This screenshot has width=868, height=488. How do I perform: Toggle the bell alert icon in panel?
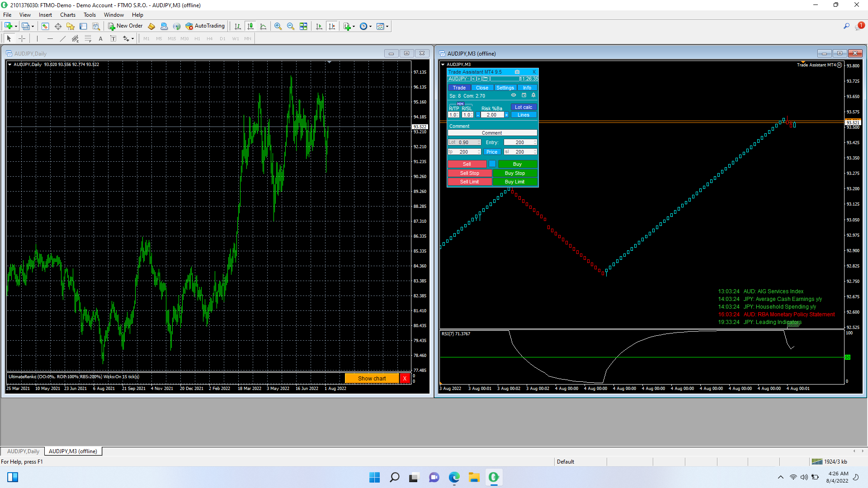point(533,95)
